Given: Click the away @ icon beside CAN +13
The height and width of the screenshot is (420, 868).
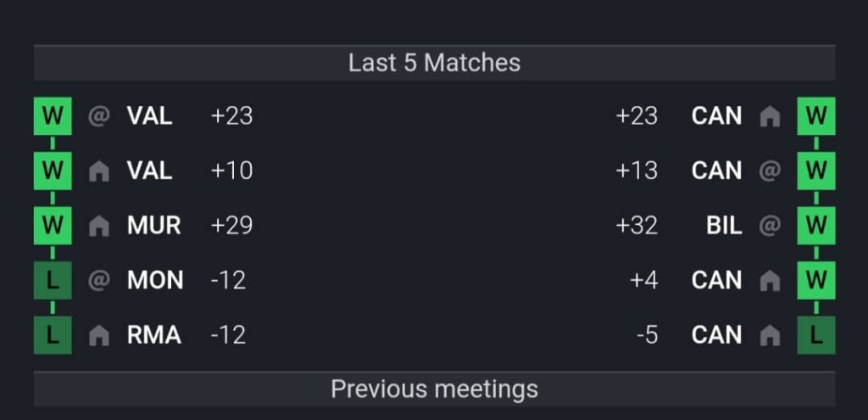Looking at the screenshot, I should 770,171.
